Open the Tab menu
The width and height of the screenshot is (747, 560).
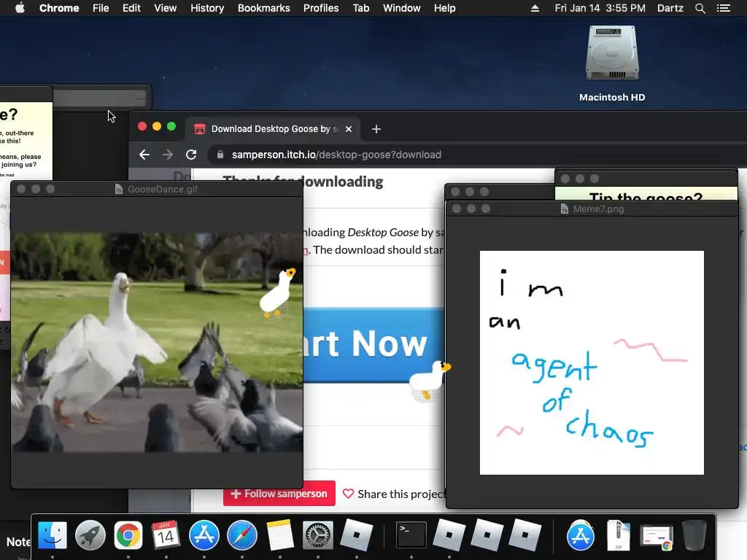tap(361, 8)
